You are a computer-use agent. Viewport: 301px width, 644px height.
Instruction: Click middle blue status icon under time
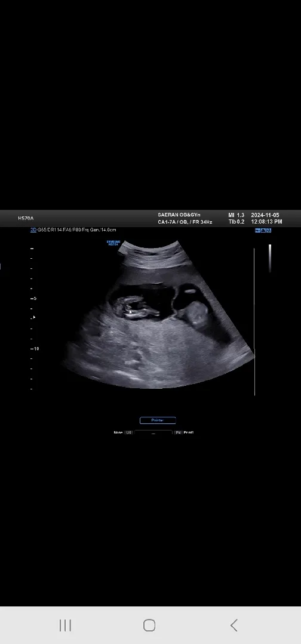263,230
